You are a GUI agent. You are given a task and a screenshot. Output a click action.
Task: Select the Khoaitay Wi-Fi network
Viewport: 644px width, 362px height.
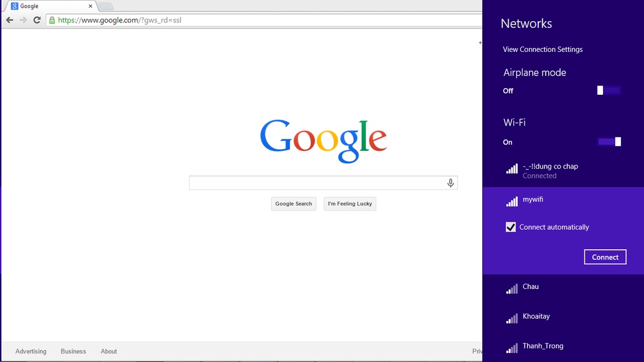(x=563, y=319)
